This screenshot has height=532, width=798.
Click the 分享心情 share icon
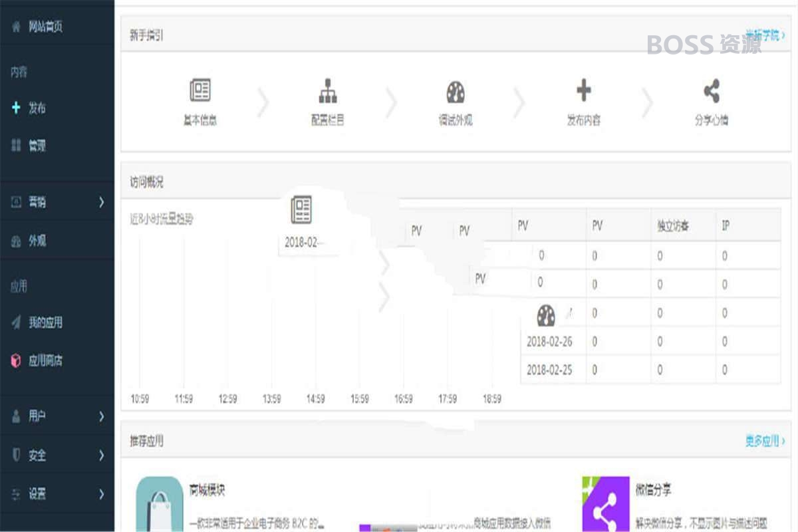[712, 91]
